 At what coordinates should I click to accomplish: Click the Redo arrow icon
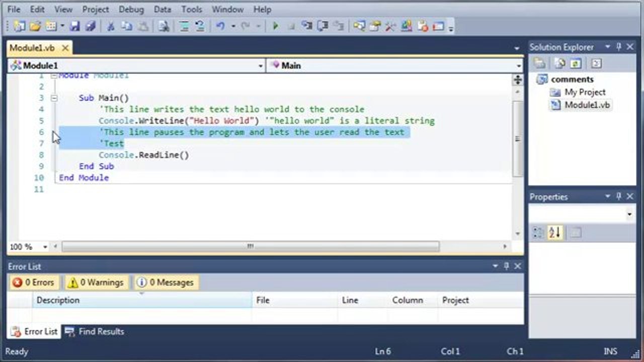246,26
